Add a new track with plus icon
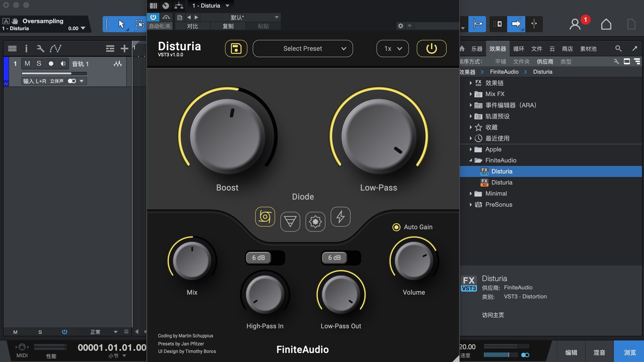Image resolution: width=644 pixels, height=362 pixels. click(124, 49)
